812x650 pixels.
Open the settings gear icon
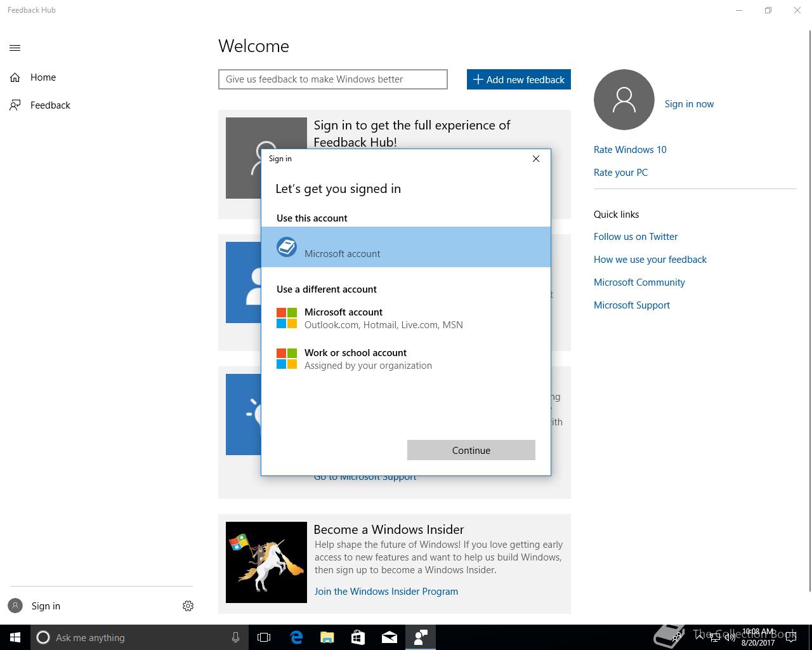(x=188, y=606)
